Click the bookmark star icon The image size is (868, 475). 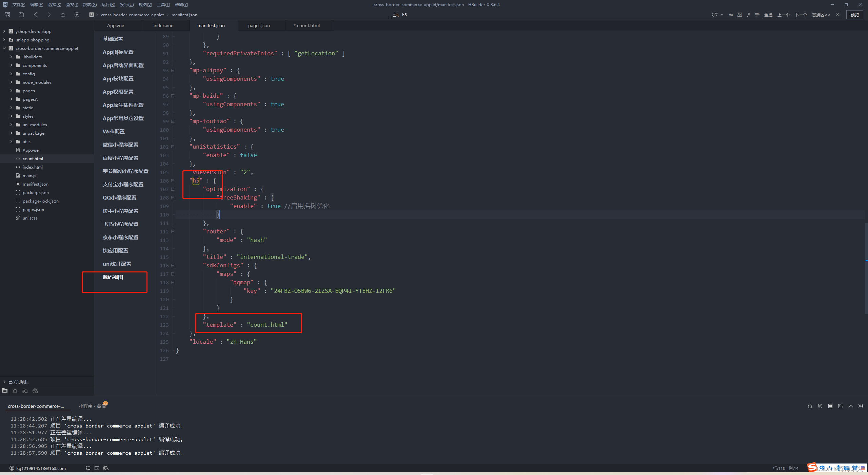click(x=63, y=15)
